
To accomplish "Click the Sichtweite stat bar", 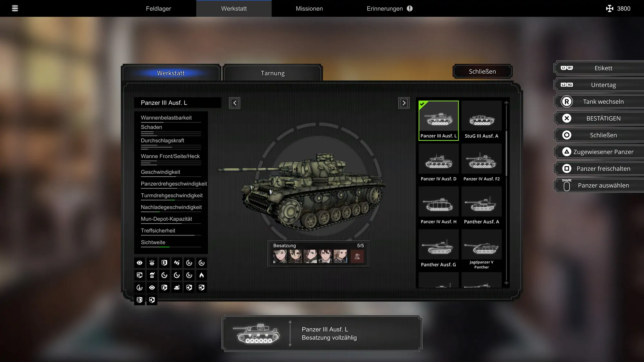I will [x=171, y=247].
